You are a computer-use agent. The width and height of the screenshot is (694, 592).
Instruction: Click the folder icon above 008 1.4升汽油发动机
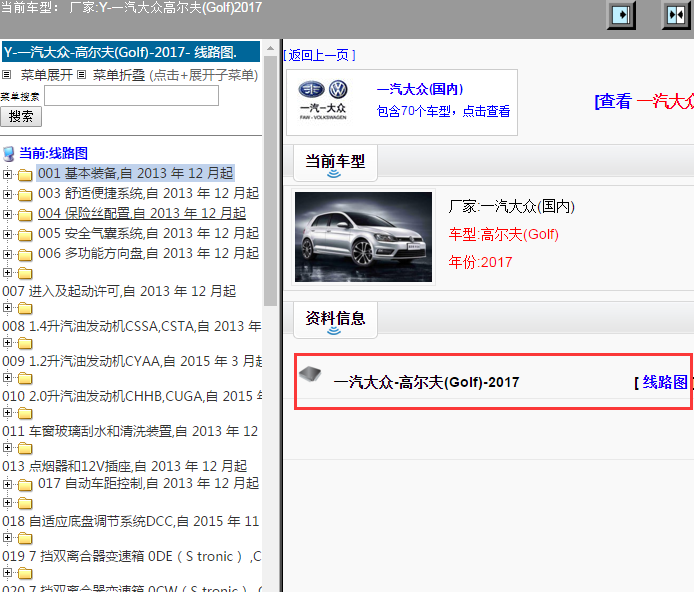(25, 308)
